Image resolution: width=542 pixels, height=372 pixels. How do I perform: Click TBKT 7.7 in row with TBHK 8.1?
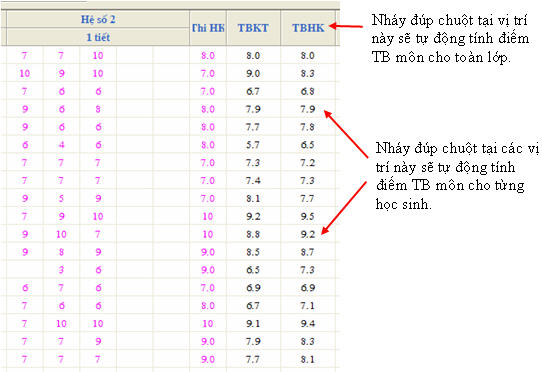253,359
